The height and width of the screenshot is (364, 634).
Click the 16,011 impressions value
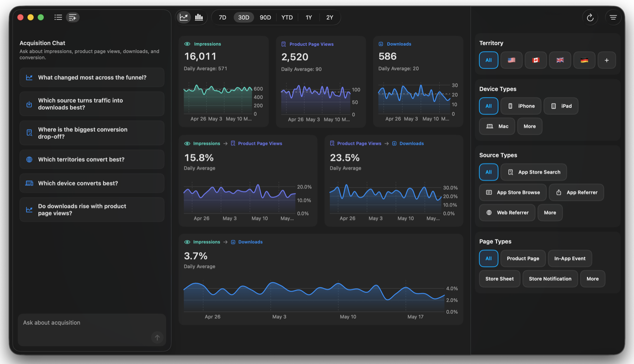(x=200, y=56)
